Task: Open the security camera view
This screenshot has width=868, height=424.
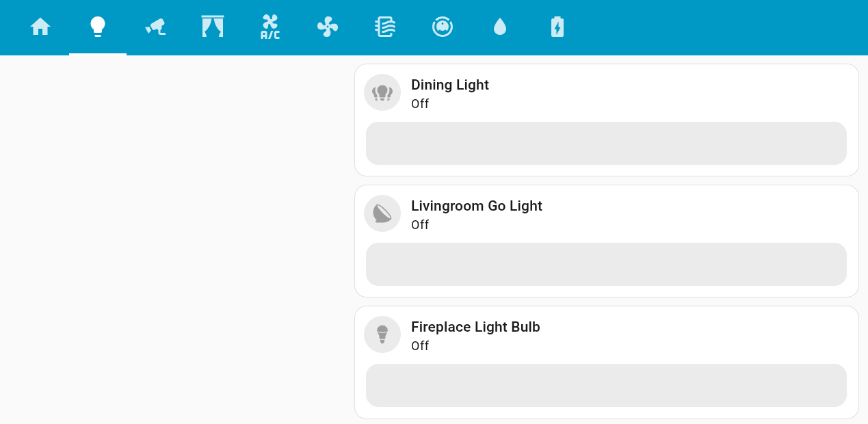Action: [155, 27]
